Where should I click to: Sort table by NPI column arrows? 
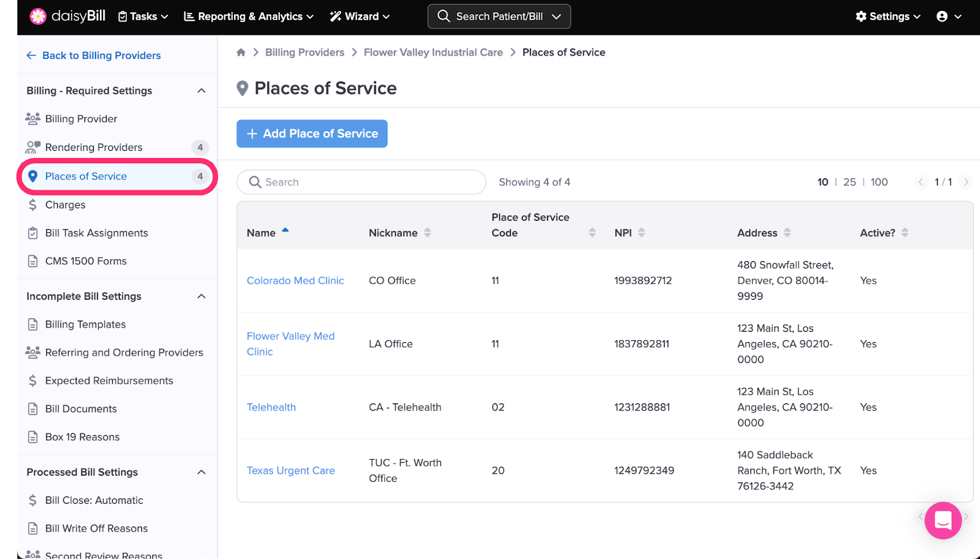(641, 233)
